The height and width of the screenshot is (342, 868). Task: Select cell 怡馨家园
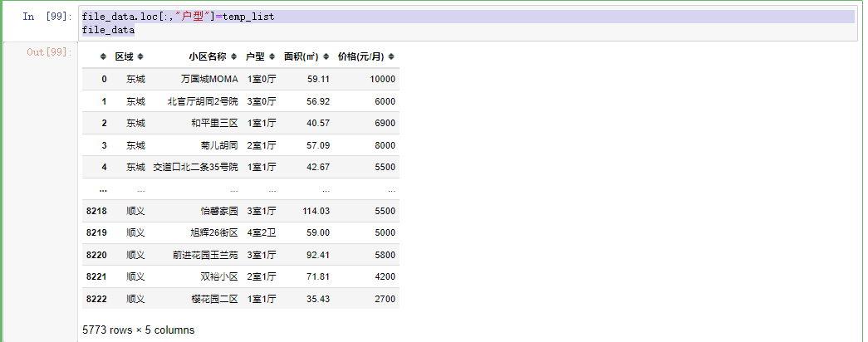pos(219,211)
